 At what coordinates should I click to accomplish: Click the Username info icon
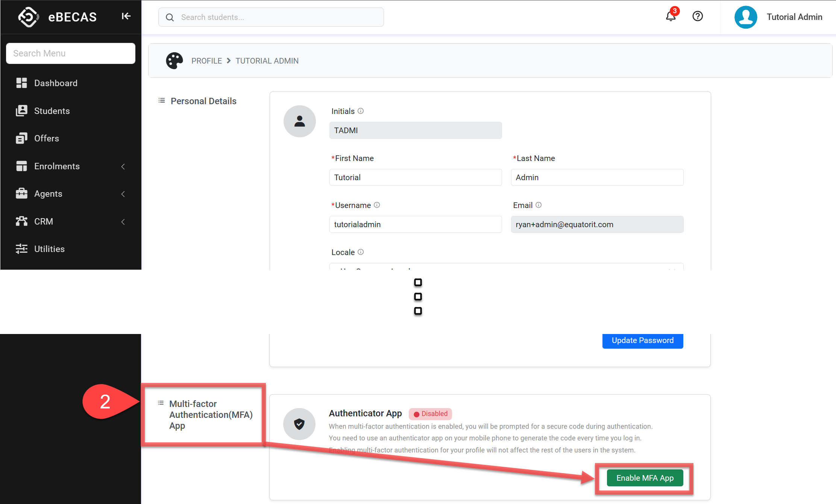coord(377,205)
